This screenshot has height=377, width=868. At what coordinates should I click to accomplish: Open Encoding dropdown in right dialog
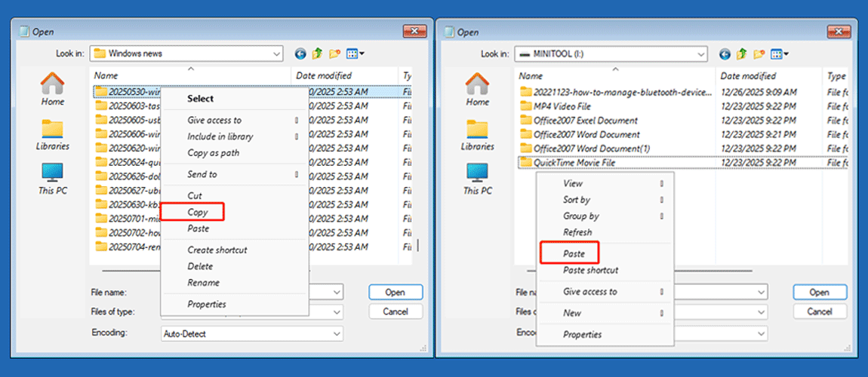pos(762,333)
